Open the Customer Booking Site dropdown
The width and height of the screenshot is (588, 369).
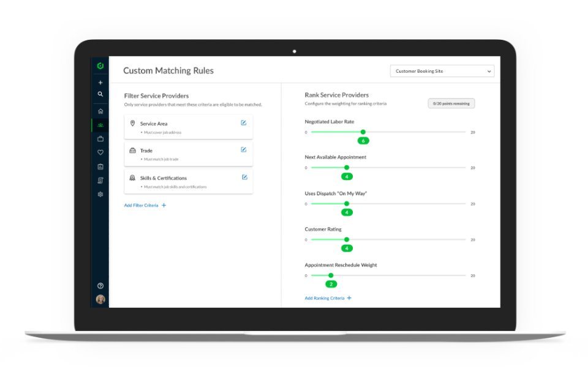(442, 71)
